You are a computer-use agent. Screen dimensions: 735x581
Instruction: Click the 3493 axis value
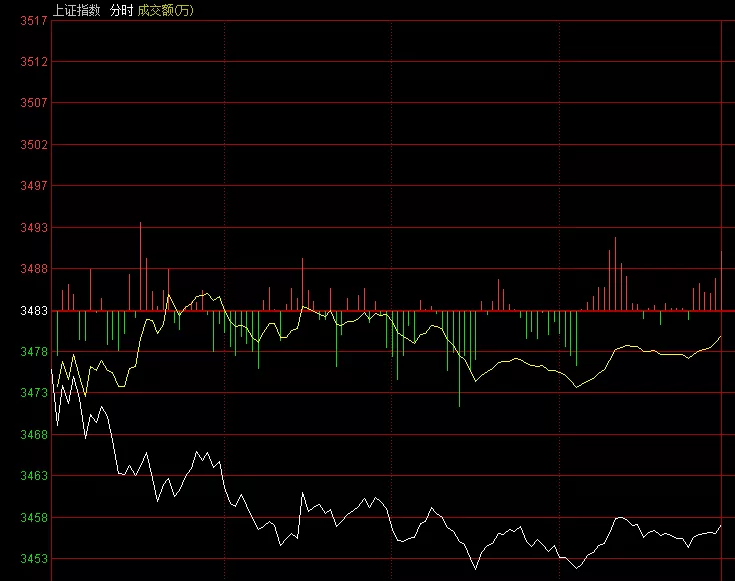coord(34,227)
